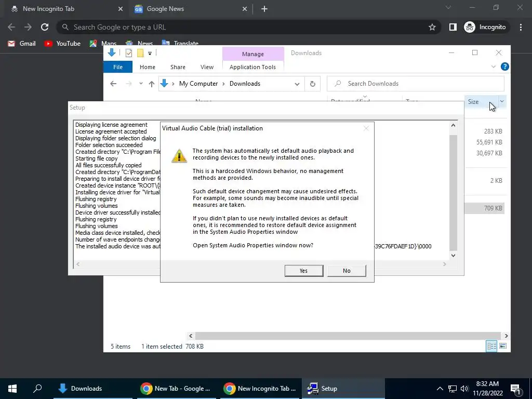
Task: Click My Computer in the breadcrumb path
Action: (x=198, y=84)
